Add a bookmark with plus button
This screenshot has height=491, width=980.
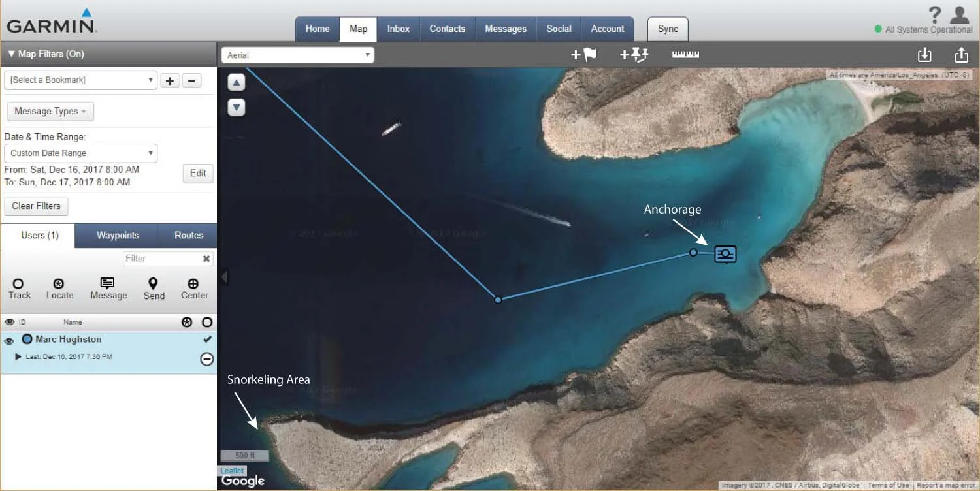click(170, 80)
